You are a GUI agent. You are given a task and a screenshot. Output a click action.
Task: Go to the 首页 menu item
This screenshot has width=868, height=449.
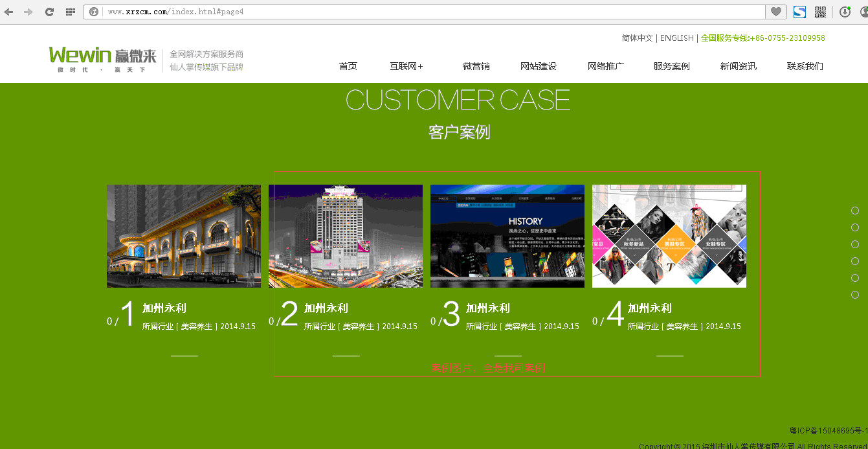tap(348, 66)
